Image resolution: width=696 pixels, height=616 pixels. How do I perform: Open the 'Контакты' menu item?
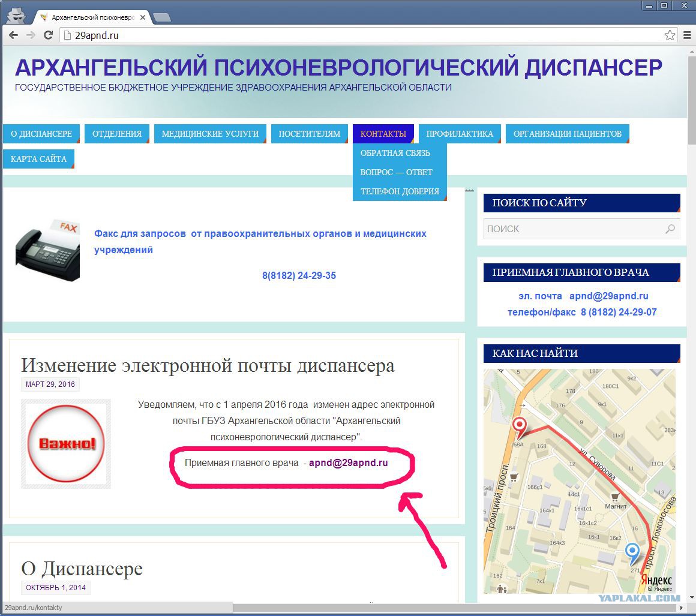coord(383,134)
